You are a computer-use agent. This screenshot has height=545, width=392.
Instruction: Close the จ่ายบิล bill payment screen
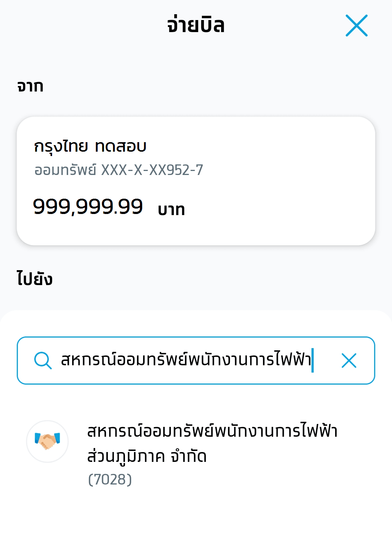pos(356,26)
